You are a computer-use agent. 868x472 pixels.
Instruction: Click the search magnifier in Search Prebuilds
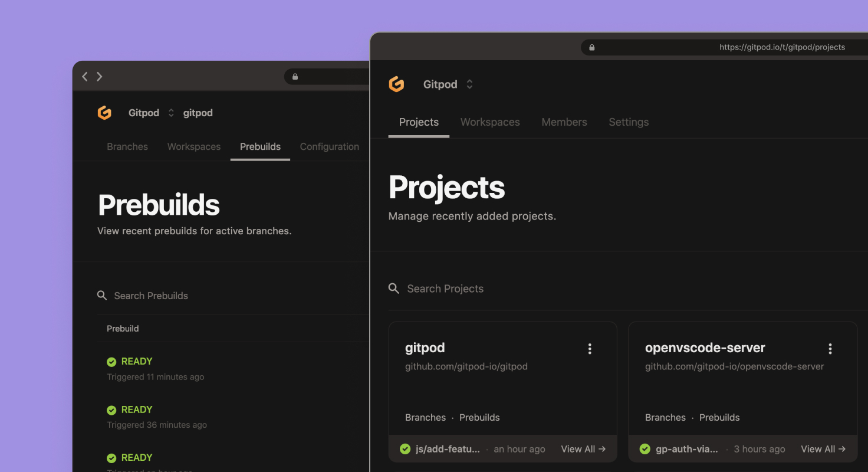click(x=102, y=295)
